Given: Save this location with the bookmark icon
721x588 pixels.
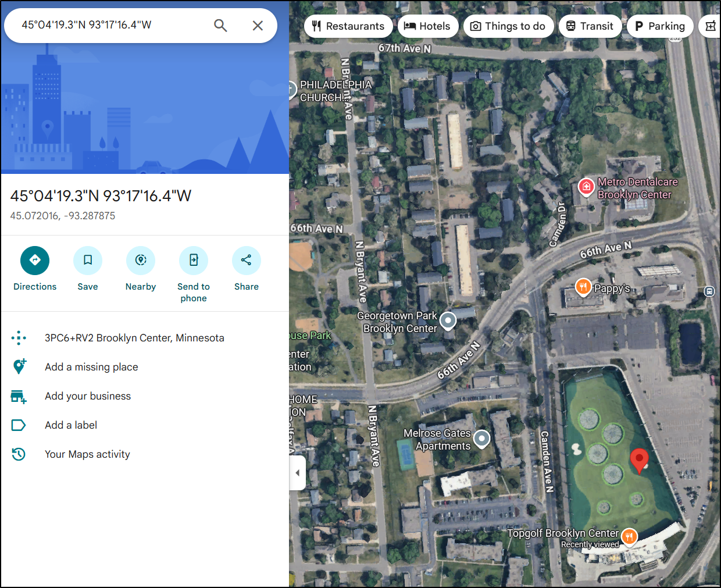Looking at the screenshot, I should (88, 260).
